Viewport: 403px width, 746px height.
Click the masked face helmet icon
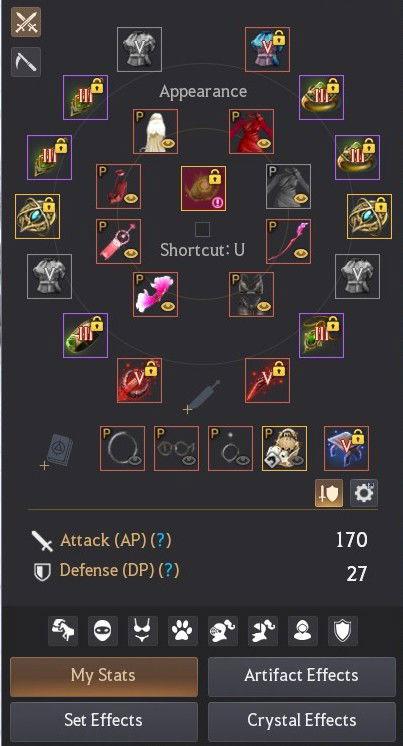(x=103, y=631)
